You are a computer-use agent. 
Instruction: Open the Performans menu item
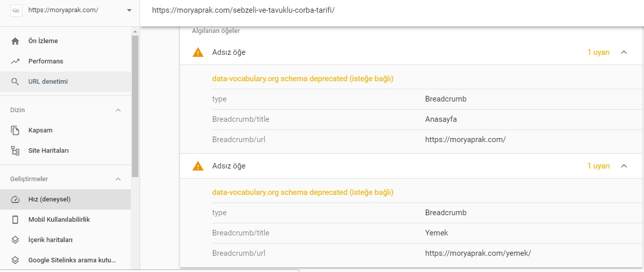[x=65, y=61]
